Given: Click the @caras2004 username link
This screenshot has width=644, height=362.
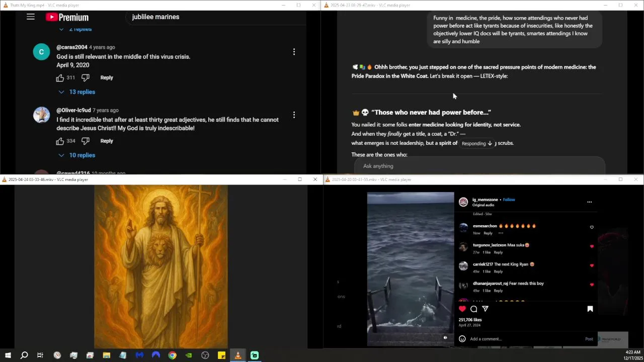Looking at the screenshot, I should pyautogui.click(x=72, y=47).
